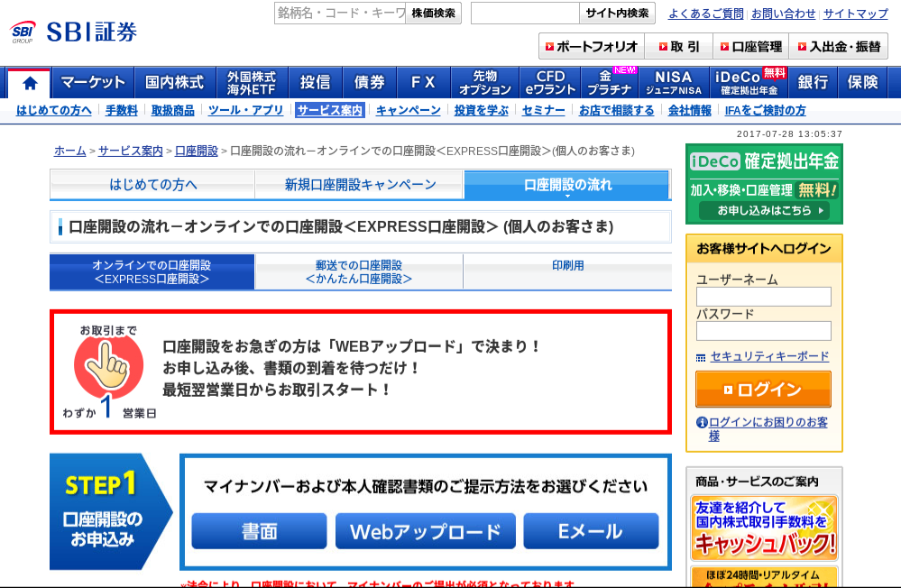901x588 pixels.
Task: Click the login help info icon
Action: click(702, 422)
